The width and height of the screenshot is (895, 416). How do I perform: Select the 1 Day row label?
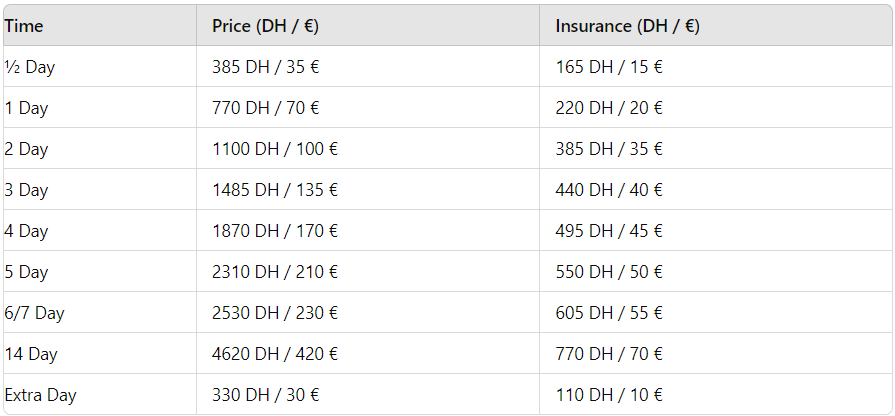pyautogui.click(x=26, y=108)
